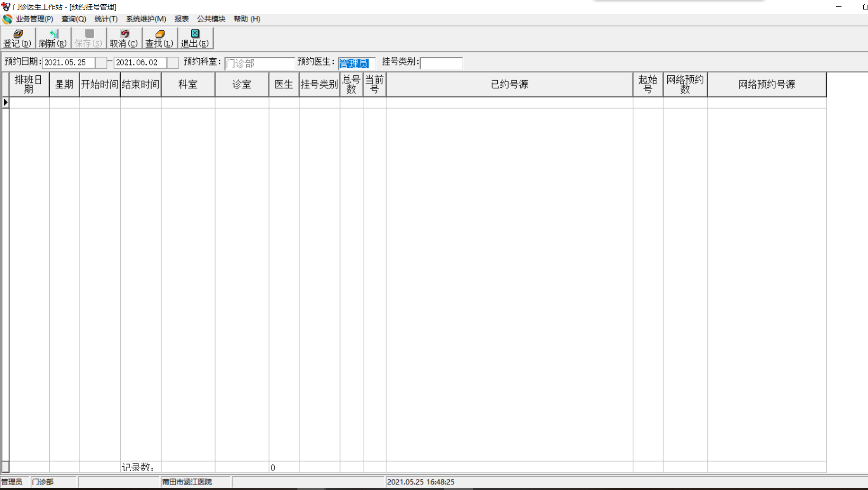Image resolution: width=868 pixels, height=490 pixels.
Task: Click the 开始时间 column header
Action: (100, 84)
